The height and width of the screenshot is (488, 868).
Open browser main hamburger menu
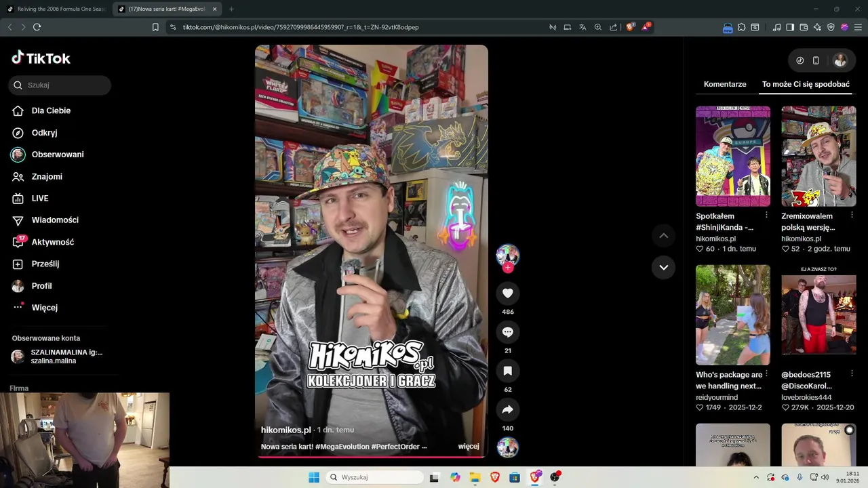pos(858,27)
